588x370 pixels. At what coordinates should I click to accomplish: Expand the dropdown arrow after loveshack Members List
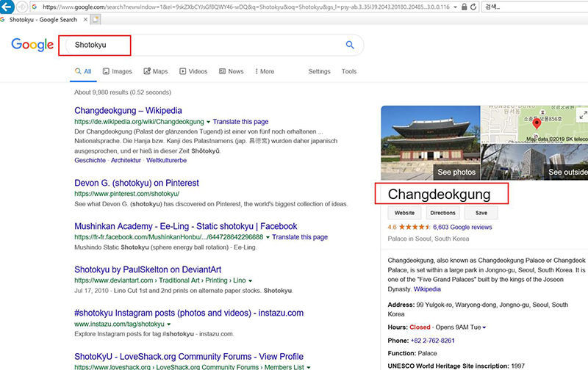[x=308, y=367]
